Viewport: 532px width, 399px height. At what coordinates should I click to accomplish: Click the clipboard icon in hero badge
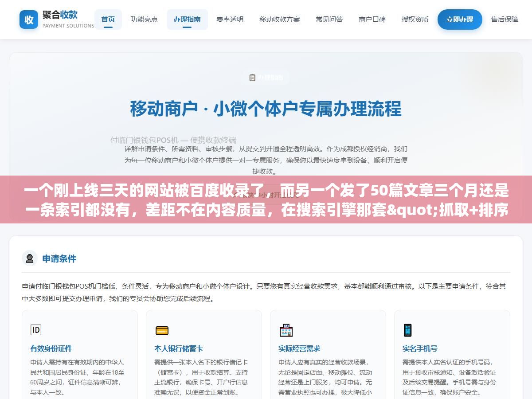[252, 78]
